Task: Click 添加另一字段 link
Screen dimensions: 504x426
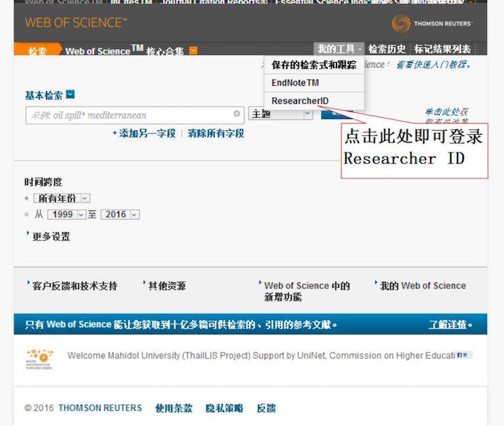Action: (x=144, y=133)
